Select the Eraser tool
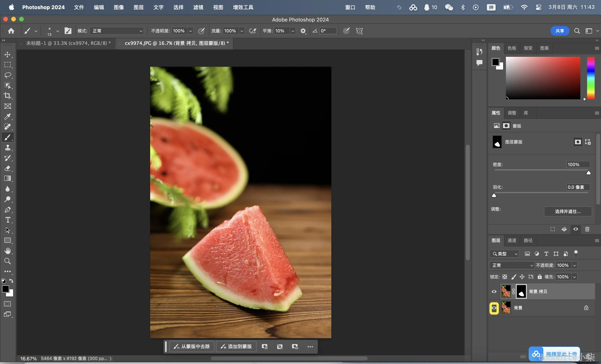 coord(8,168)
